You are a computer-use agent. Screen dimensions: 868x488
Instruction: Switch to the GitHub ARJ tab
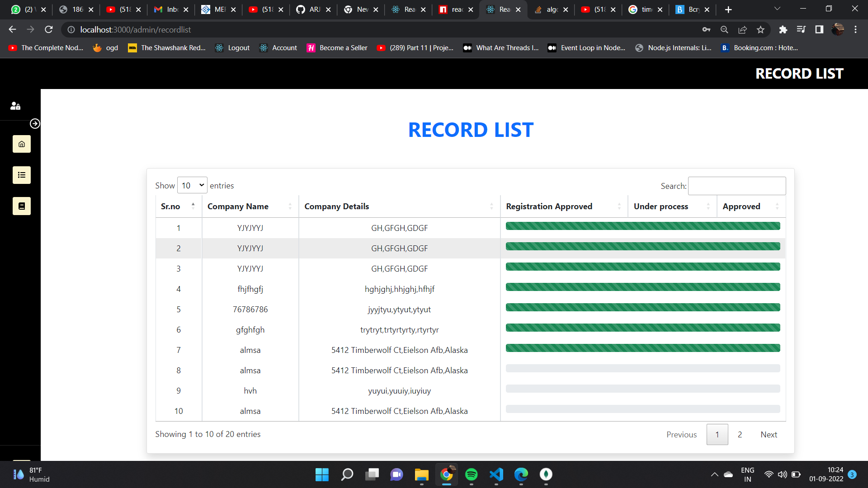(312, 9)
